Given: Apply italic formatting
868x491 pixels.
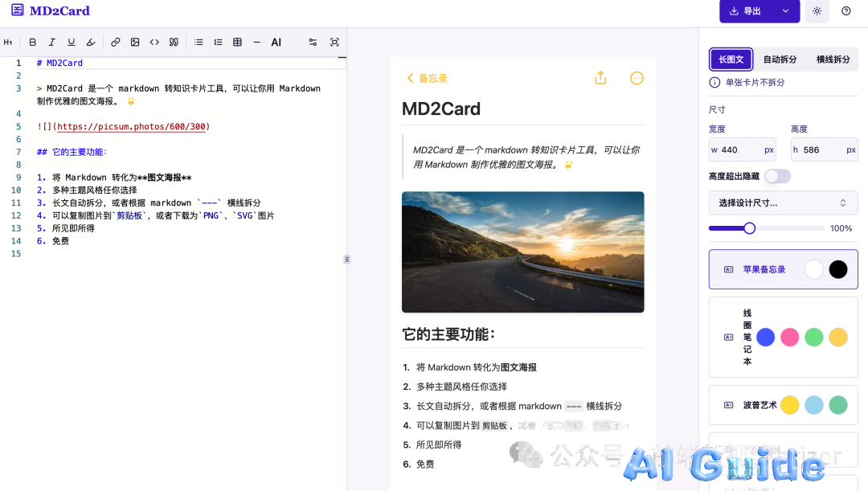Looking at the screenshot, I should 52,42.
